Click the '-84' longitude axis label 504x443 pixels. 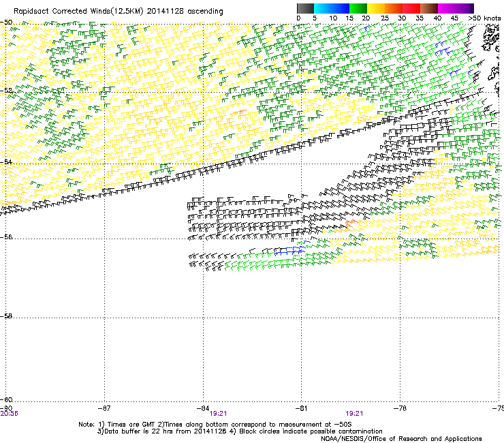[x=203, y=408]
